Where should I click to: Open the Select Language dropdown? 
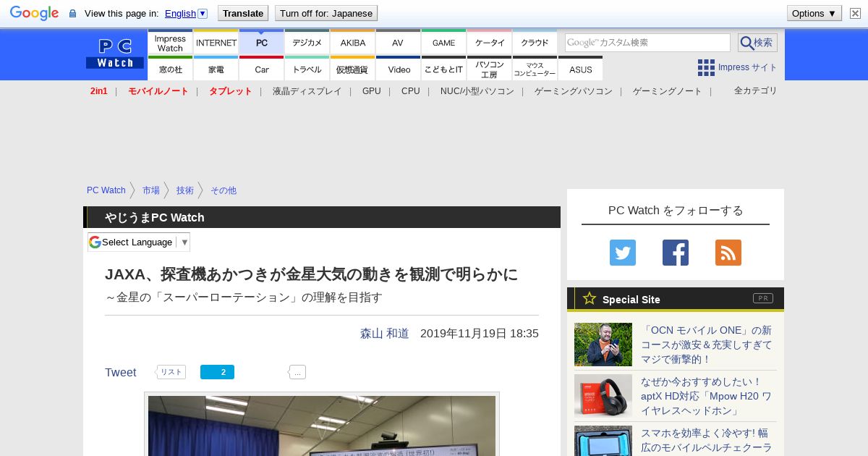click(139, 242)
